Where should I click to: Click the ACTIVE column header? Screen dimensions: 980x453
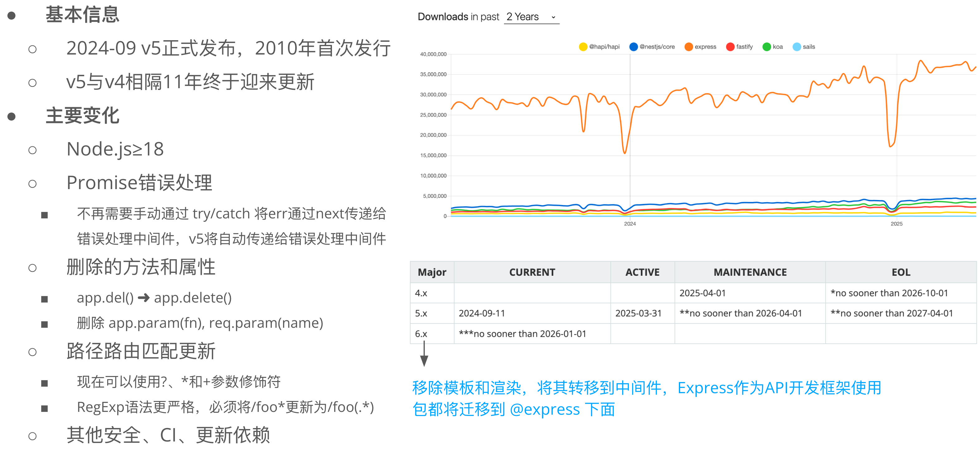pos(642,272)
